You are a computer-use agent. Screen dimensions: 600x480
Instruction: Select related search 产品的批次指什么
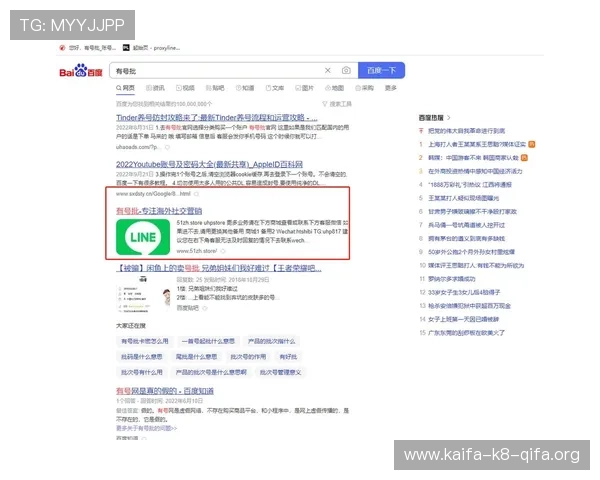pyautogui.click(x=271, y=341)
